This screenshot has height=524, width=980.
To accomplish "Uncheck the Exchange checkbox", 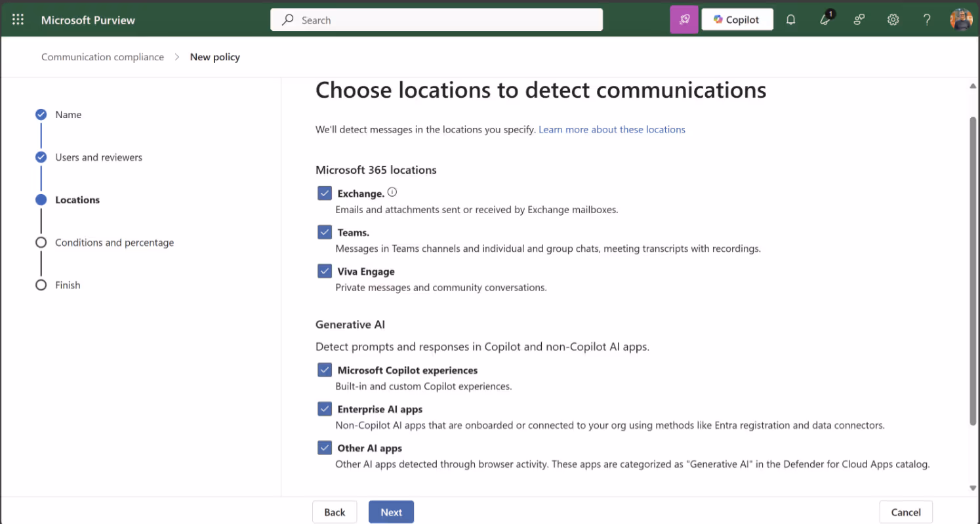I will coord(324,193).
